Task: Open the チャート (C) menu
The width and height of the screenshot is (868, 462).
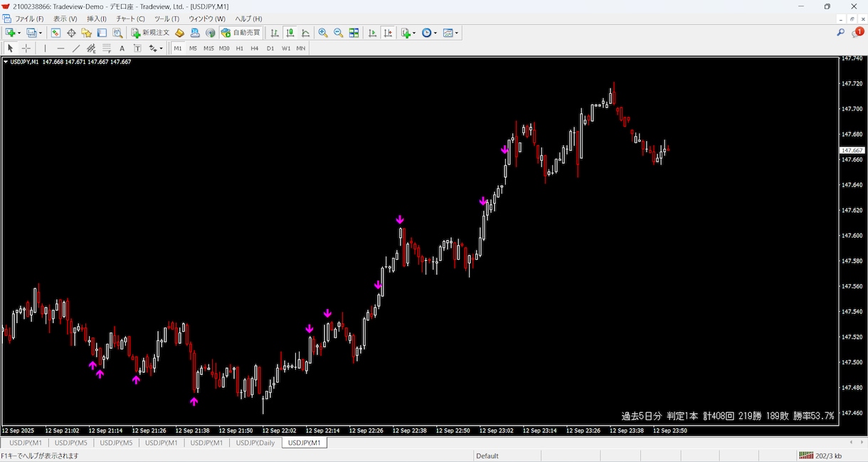Action: 131,19
